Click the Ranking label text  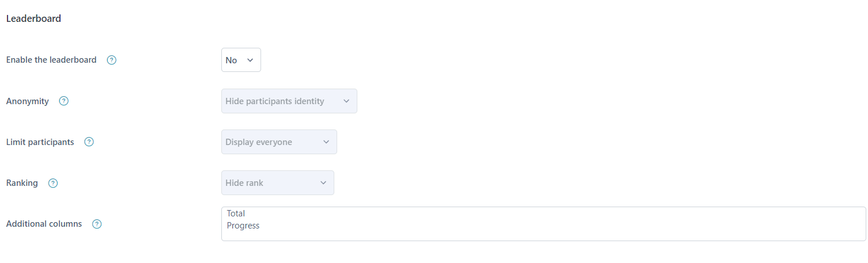[22, 183]
